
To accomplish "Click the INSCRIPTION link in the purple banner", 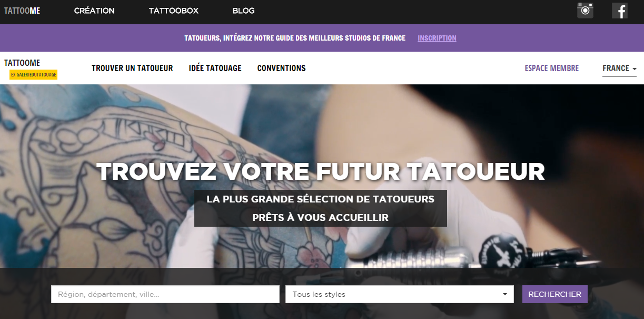I will pos(437,38).
